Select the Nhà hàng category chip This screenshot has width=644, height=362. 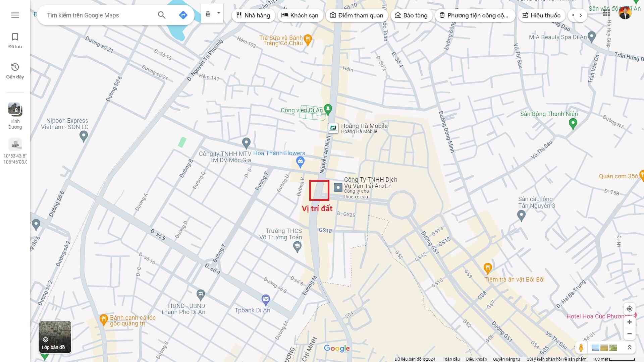tap(253, 15)
